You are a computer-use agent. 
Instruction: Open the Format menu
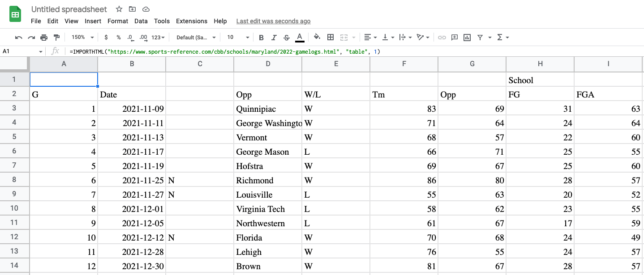(x=117, y=21)
